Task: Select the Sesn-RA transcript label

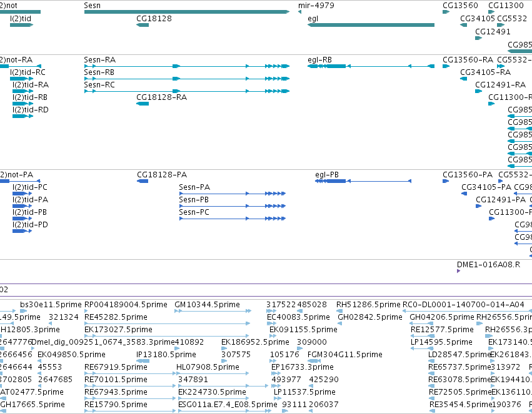Action: tap(100, 60)
